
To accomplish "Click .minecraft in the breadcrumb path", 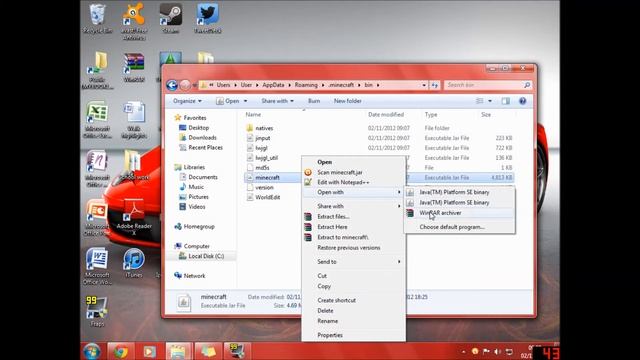I will pos(341,85).
